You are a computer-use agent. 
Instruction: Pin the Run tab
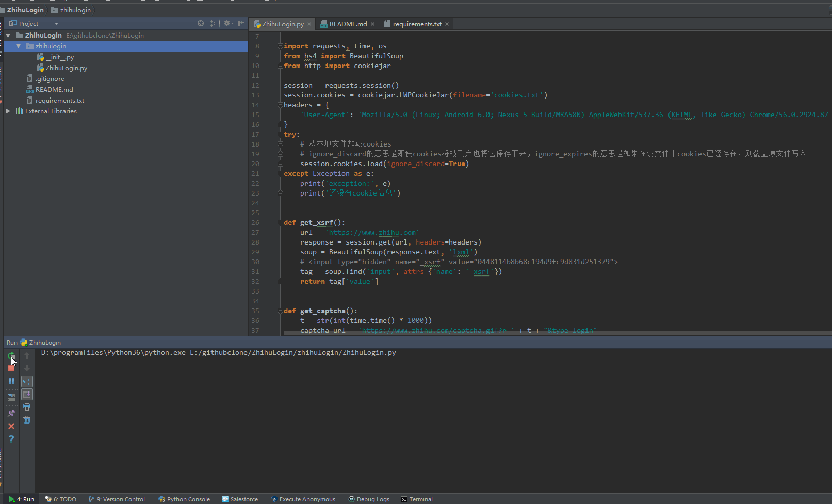tap(11, 413)
